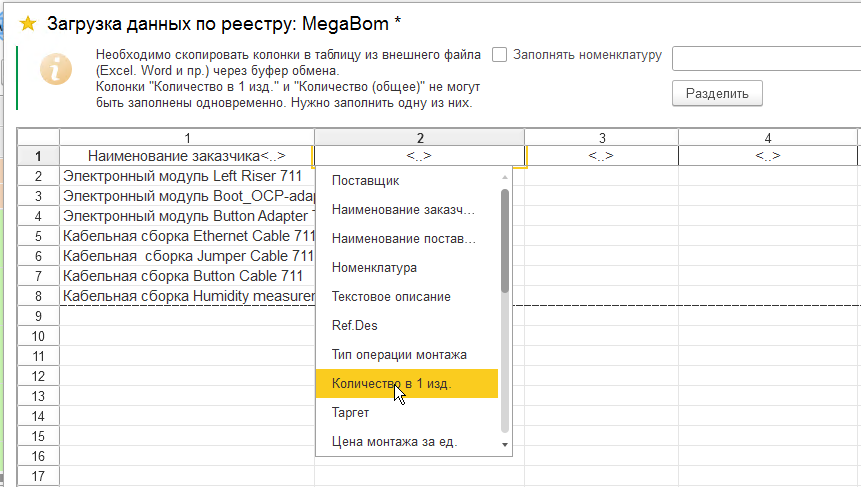The image size is (861, 487).
Task: Enable the Заполнять номенклатуру checkbox
Action: coord(500,55)
